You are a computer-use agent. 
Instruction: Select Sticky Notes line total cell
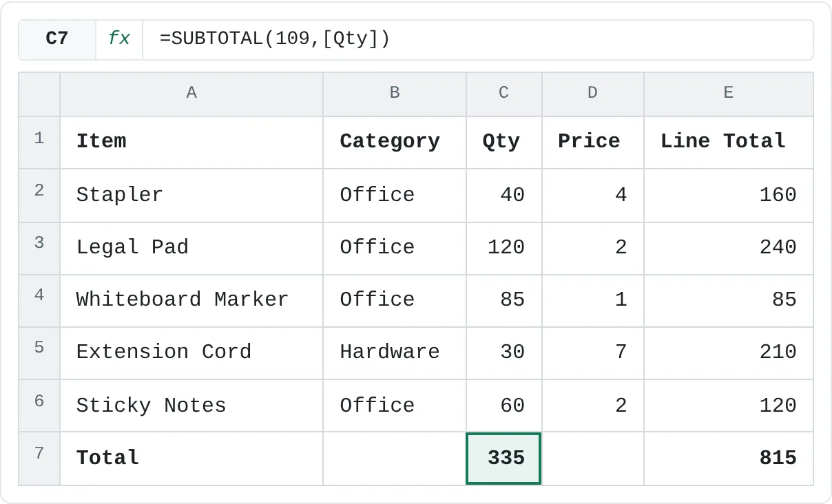pos(729,406)
